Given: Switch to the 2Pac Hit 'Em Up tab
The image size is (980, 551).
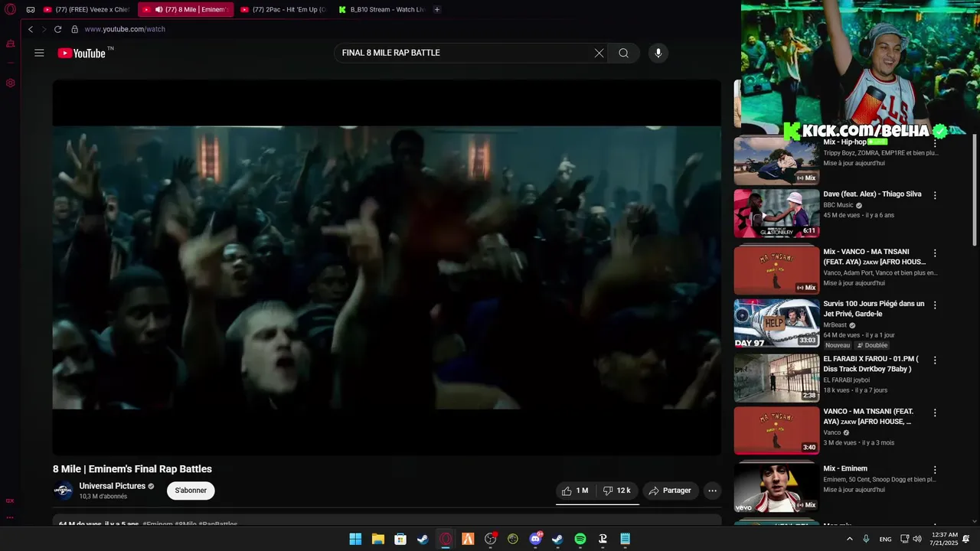Looking at the screenshot, I should (x=283, y=10).
